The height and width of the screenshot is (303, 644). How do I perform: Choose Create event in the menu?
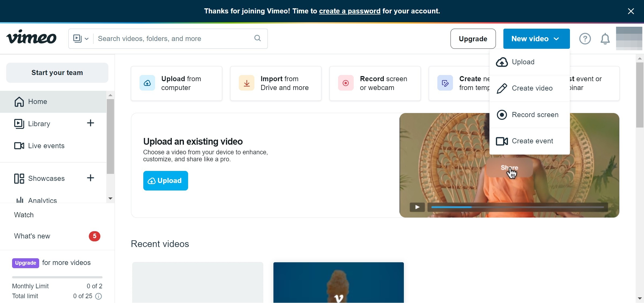click(x=532, y=141)
